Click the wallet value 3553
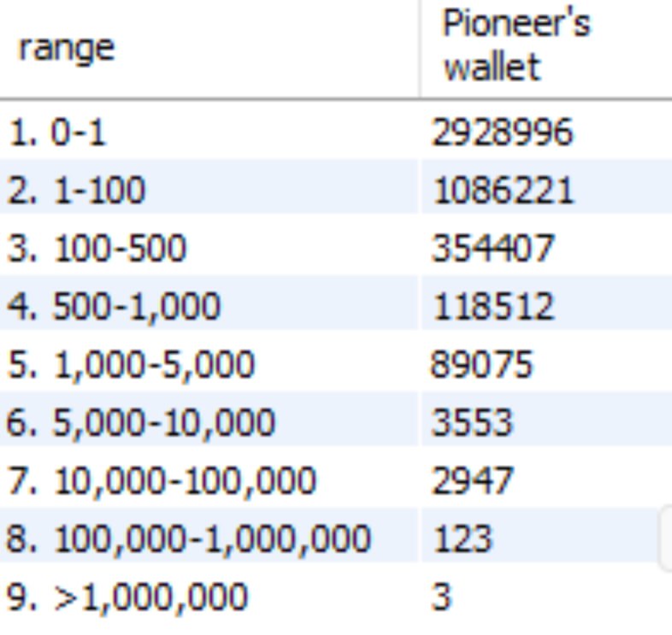The image size is (672, 635). coord(472,422)
